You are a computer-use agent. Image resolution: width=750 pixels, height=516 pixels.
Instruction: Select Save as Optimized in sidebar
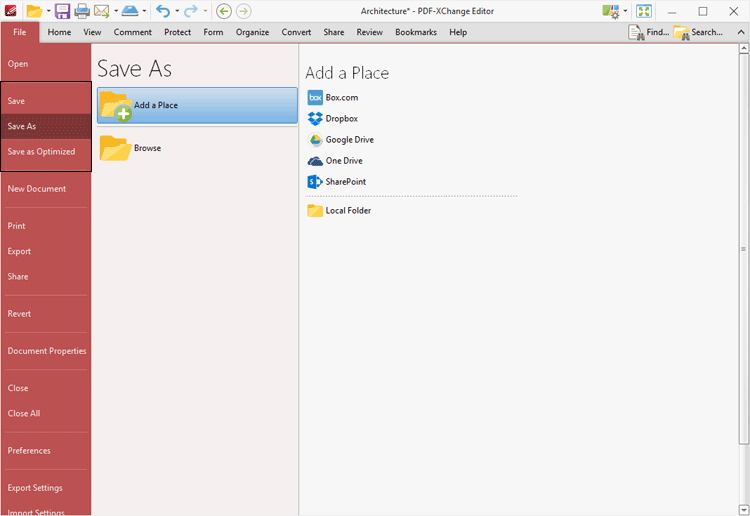pyautogui.click(x=41, y=152)
